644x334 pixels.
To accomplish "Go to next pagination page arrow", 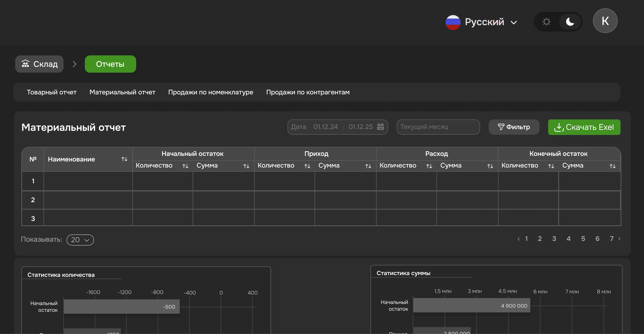I will 619,239.
